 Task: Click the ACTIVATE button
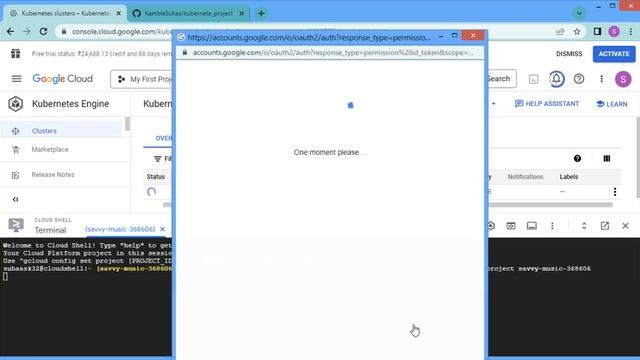point(614,54)
